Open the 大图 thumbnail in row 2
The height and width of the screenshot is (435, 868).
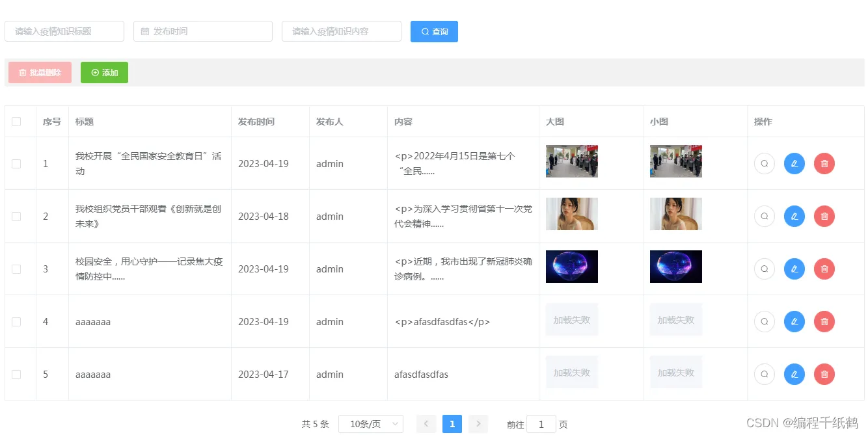pyautogui.click(x=572, y=214)
